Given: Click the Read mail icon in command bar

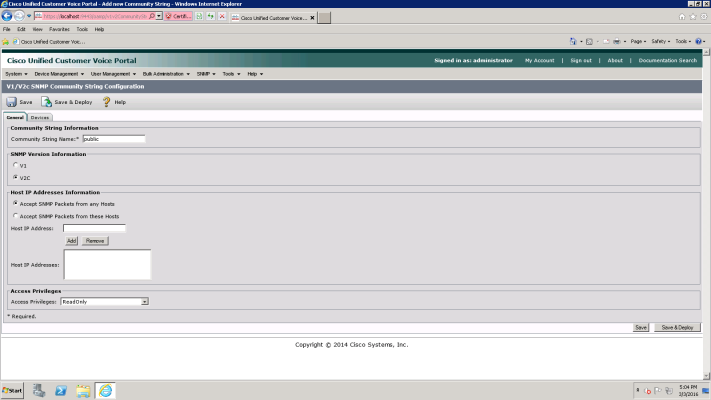Looking at the screenshot, I should (606, 41).
